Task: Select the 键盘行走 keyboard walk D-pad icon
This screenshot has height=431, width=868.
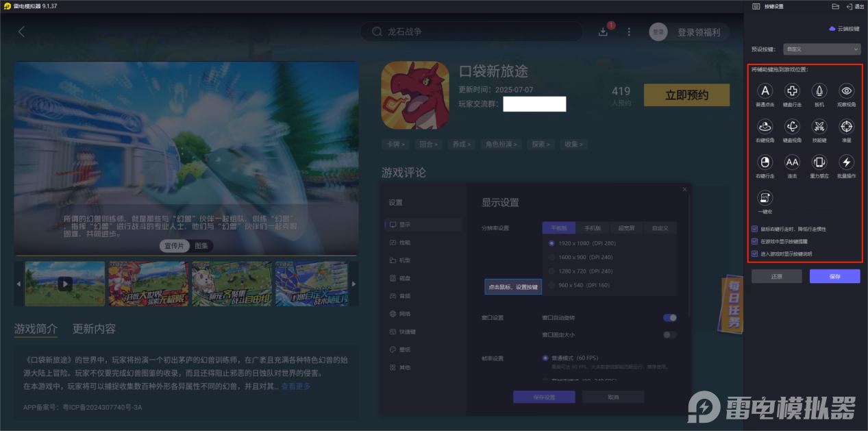Action: pos(792,91)
